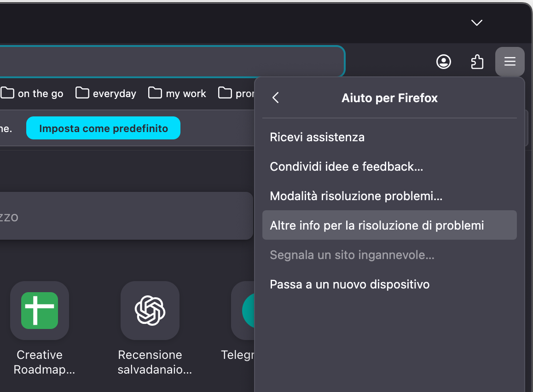Open the 'on the go' bookmarks folder

coord(32,93)
